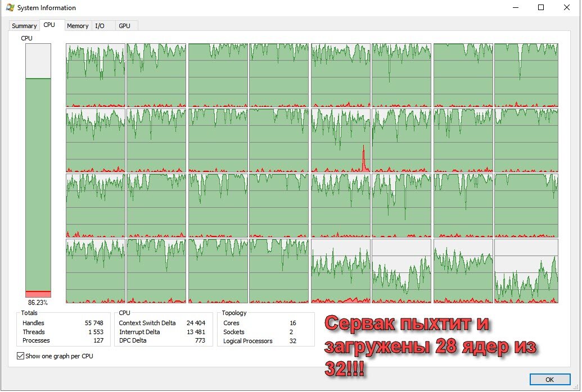Click the Threads value 1 553
582x392 pixels.
[96, 332]
